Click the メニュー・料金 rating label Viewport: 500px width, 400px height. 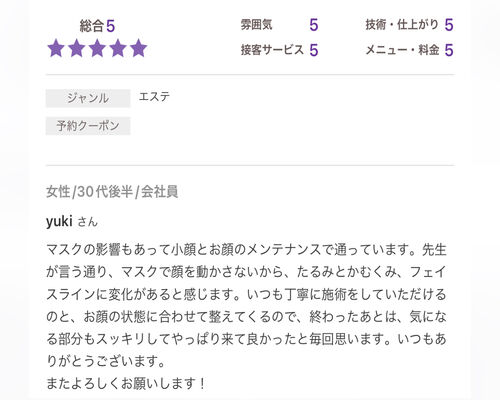click(402, 50)
